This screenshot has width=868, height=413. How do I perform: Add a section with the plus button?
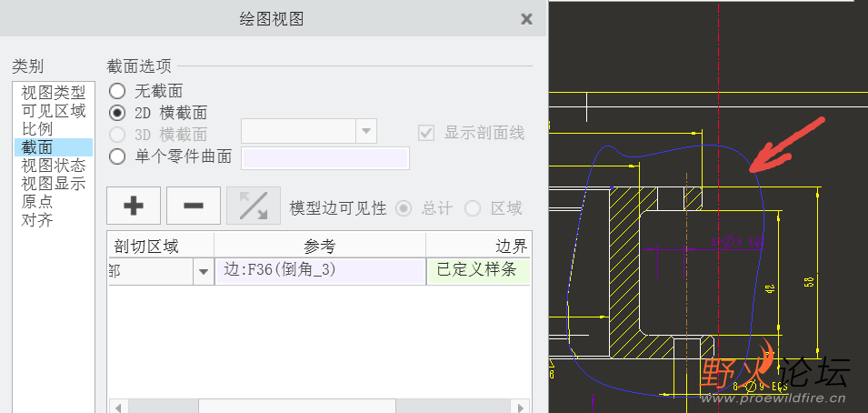click(x=134, y=206)
